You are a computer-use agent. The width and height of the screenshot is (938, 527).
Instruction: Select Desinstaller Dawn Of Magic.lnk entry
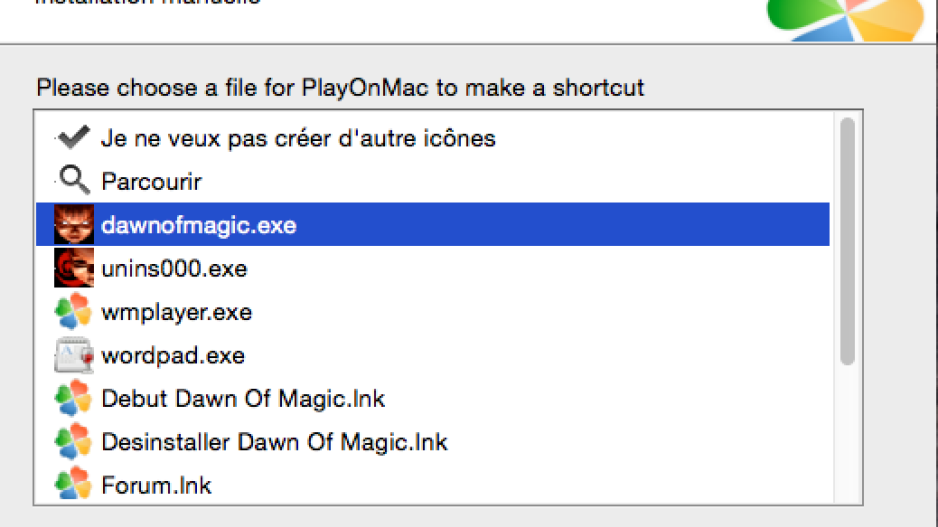coord(433,442)
